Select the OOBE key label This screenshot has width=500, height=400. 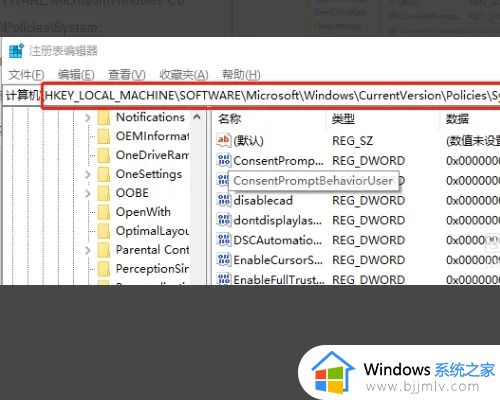[x=132, y=193]
